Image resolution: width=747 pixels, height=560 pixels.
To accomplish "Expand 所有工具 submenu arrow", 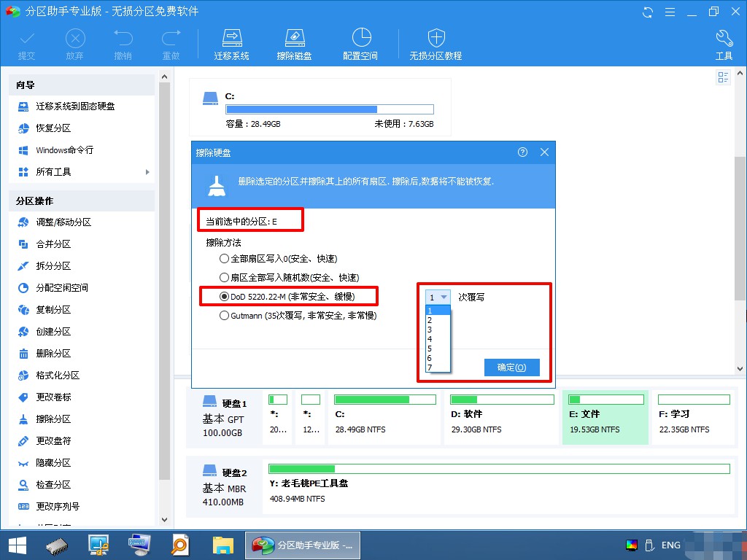I will tap(147, 172).
